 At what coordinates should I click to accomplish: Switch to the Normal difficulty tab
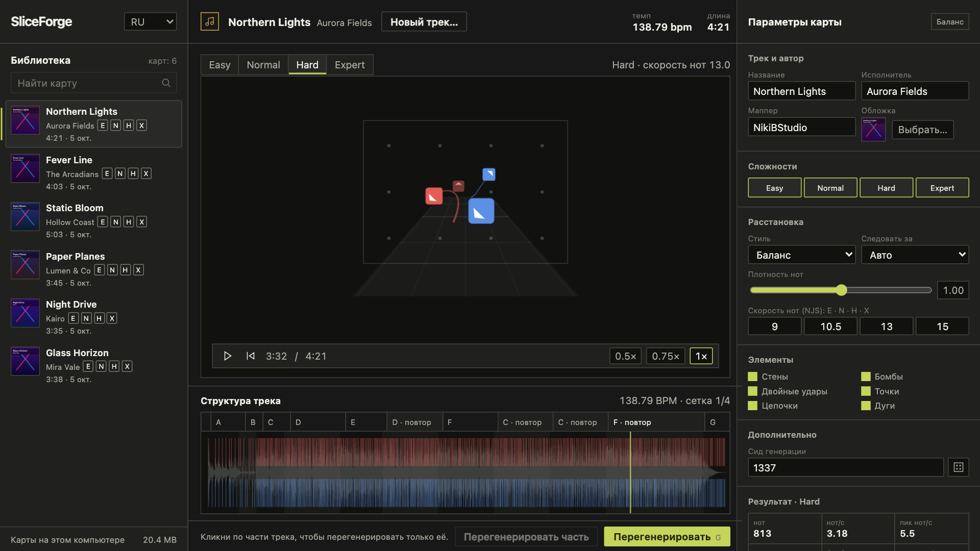263,65
